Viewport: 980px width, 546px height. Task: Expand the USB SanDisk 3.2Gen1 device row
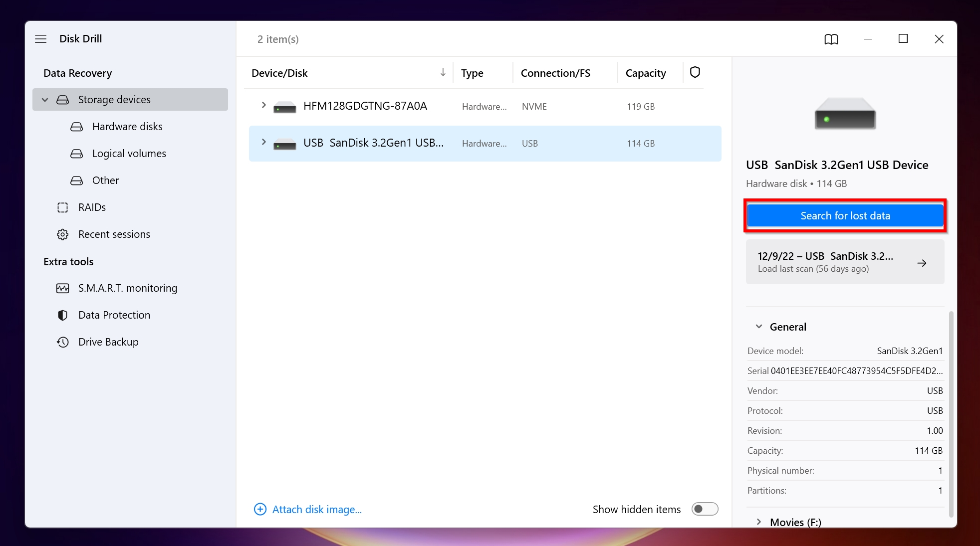[263, 143]
